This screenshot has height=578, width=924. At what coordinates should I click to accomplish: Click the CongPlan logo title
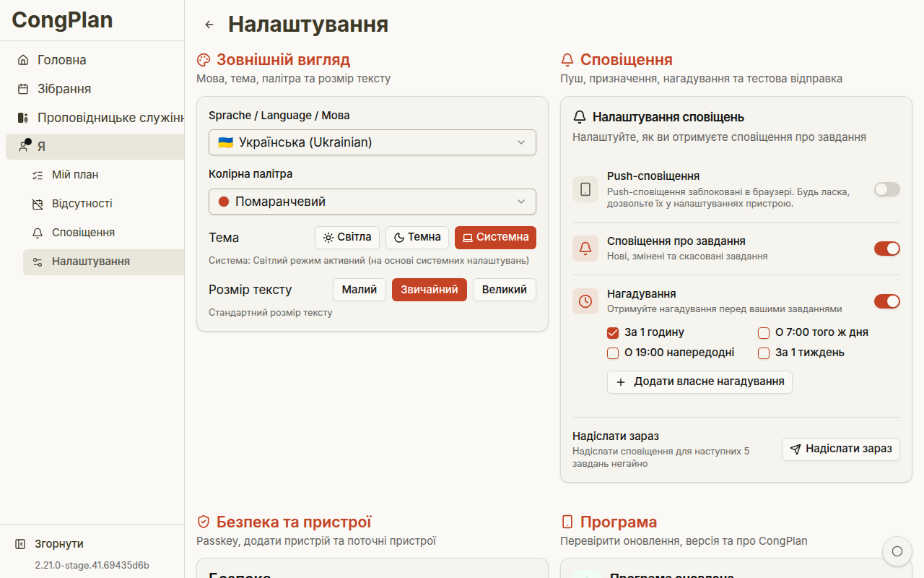pyautogui.click(x=62, y=20)
